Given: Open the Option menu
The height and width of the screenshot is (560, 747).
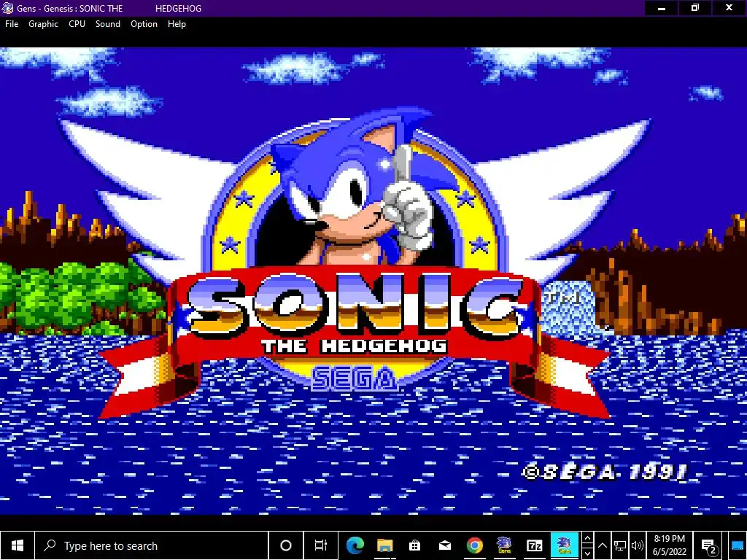Looking at the screenshot, I should [144, 24].
